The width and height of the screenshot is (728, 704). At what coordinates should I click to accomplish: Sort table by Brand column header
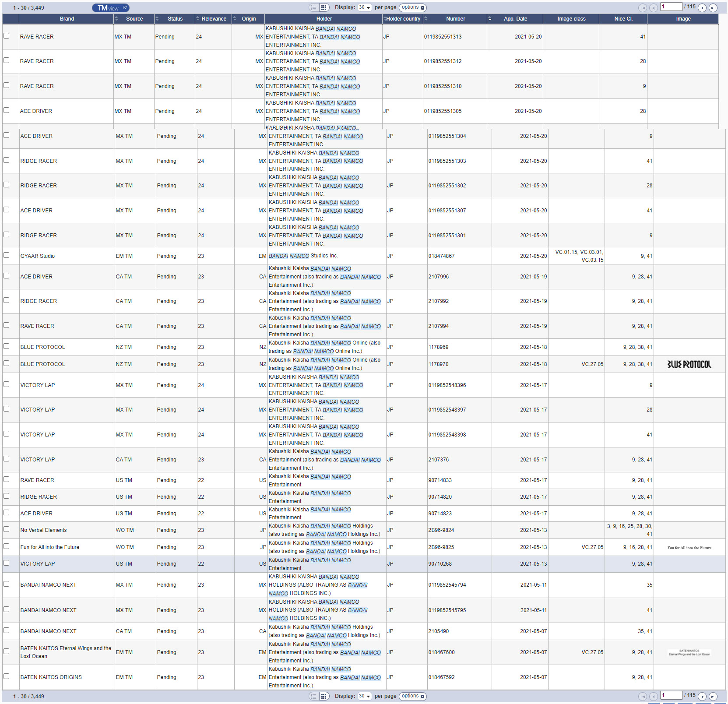point(67,19)
